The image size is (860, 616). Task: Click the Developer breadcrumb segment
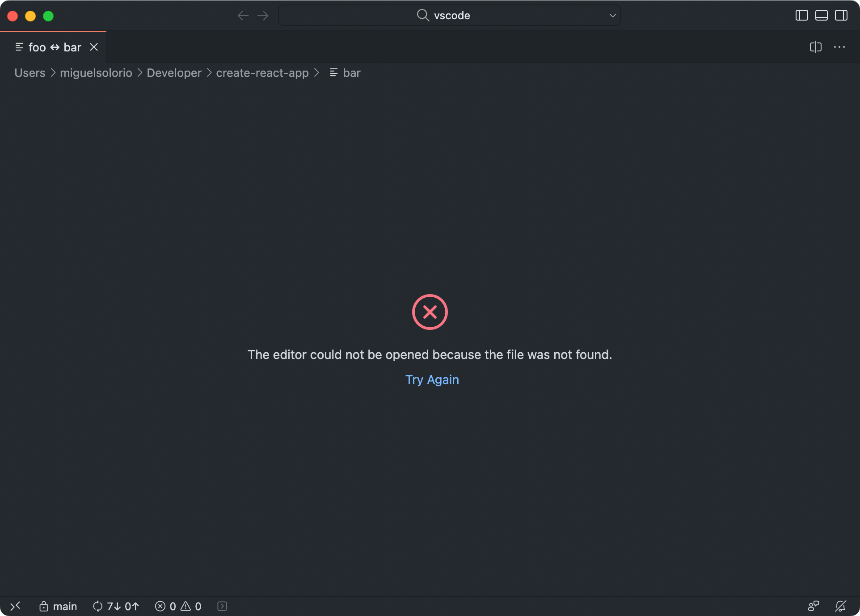click(174, 73)
